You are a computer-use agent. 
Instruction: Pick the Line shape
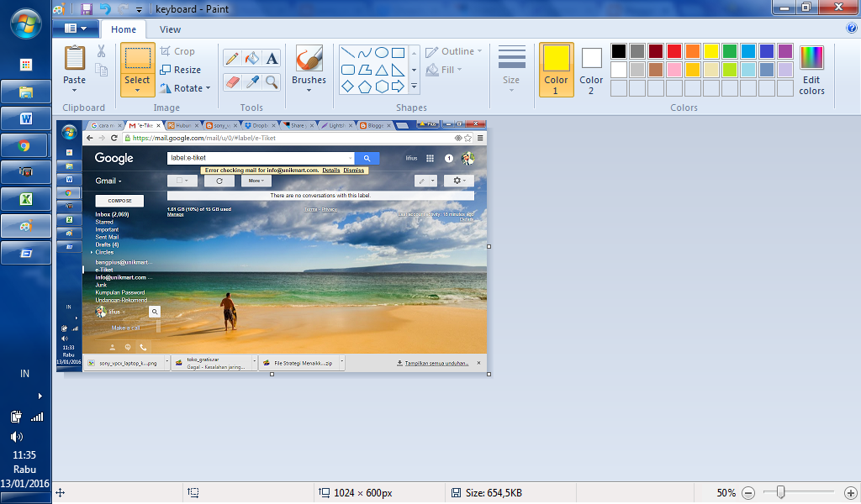point(347,53)
